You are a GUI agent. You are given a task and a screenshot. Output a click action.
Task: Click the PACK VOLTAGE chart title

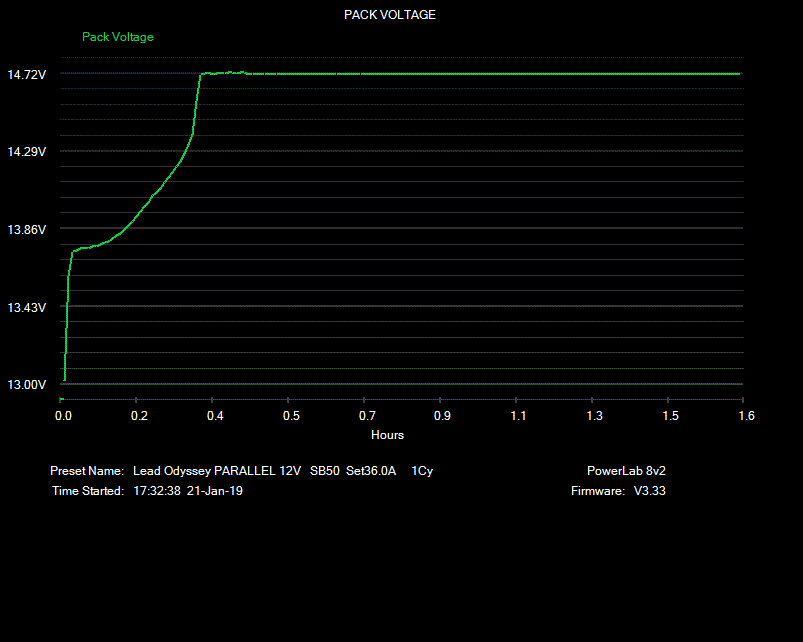[x=389, y=15]
